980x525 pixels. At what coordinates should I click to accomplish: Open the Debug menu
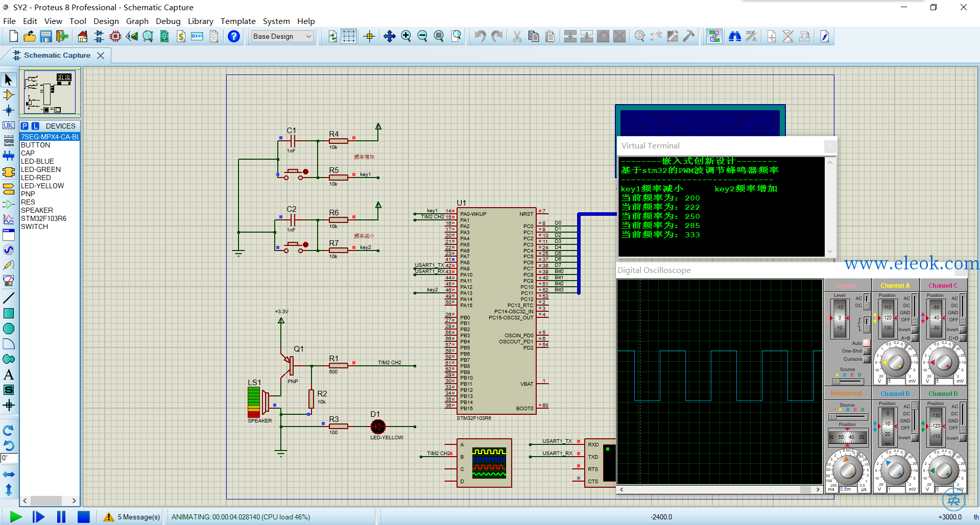168,21
